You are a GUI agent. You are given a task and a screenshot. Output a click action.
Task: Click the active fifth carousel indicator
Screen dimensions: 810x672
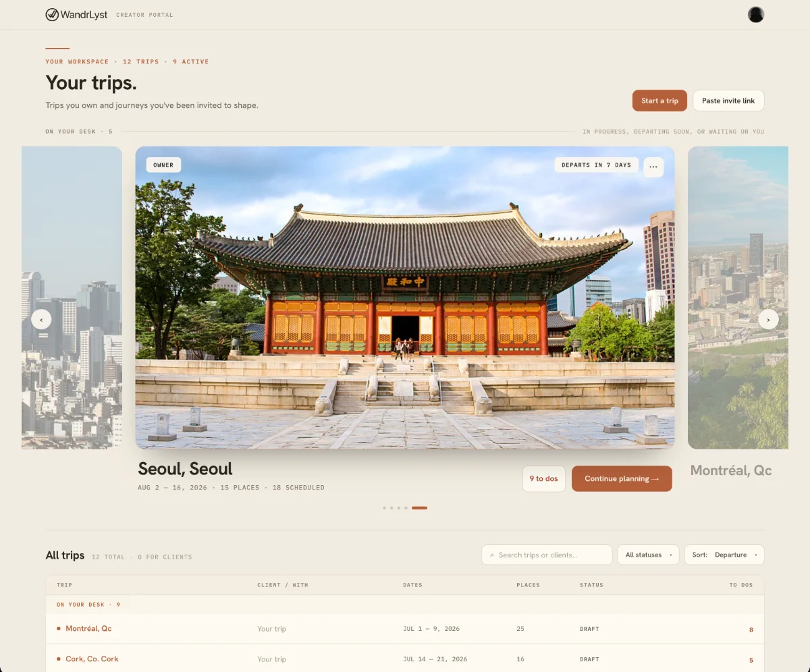tap(419, 507)
